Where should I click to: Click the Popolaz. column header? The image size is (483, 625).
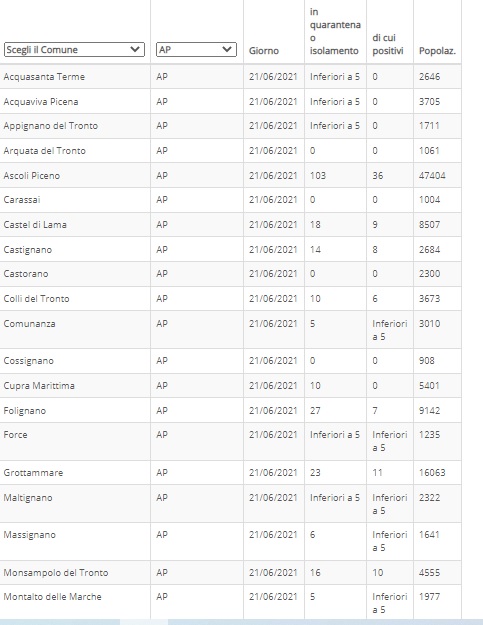click(437, 51)
